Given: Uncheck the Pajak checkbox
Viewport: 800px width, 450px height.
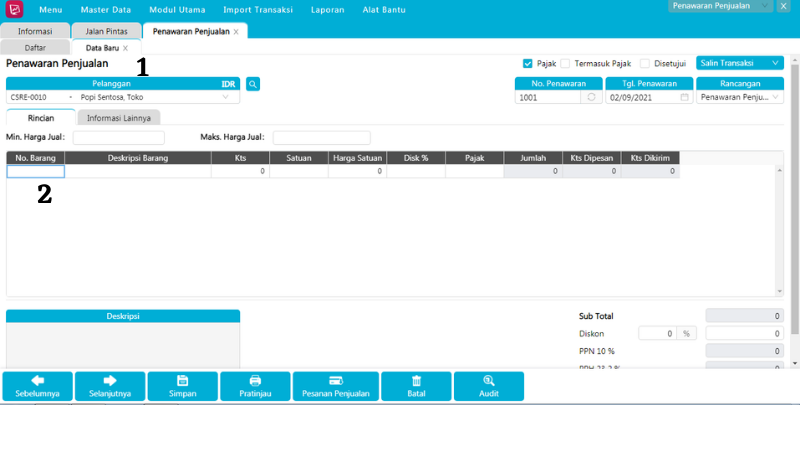Looking at the screenshot, I should click(x=528, y=63).
